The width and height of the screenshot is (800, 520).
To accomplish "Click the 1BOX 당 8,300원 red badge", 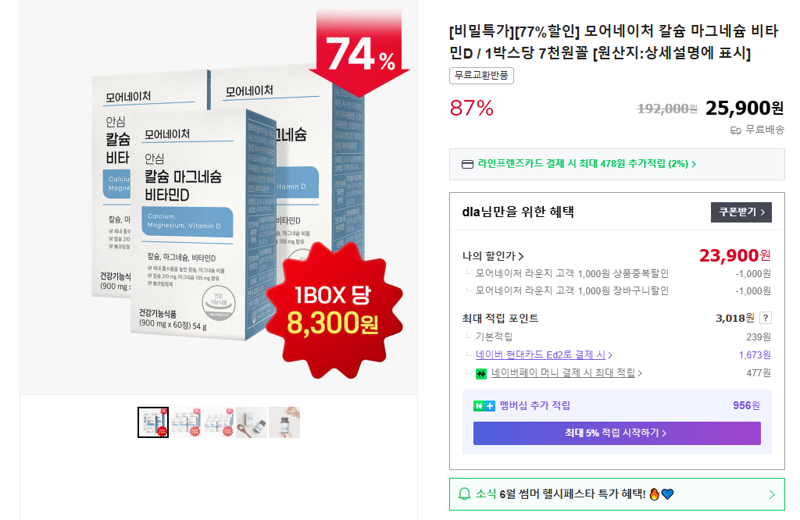I will pyautogui.click(x=334, y=310).
